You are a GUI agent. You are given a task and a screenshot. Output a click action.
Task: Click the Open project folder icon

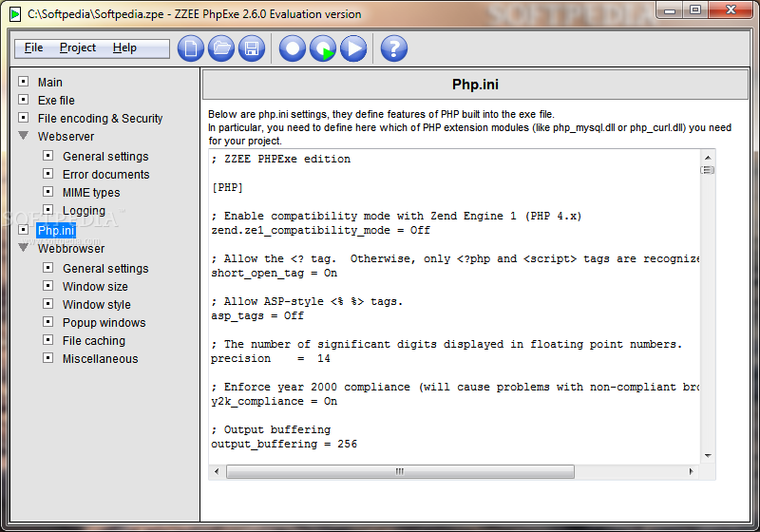coord(221,48)
